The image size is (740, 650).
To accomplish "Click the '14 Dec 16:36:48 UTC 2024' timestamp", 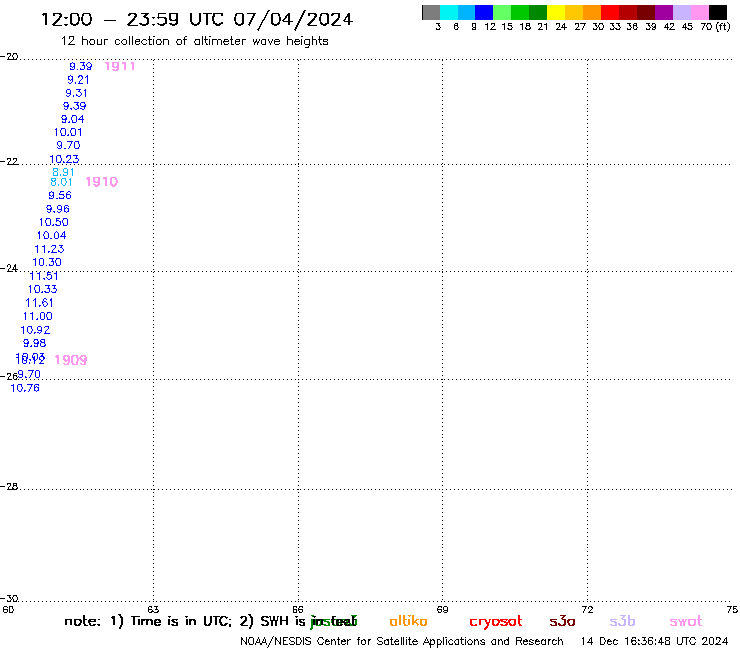I will click(655, 642).
